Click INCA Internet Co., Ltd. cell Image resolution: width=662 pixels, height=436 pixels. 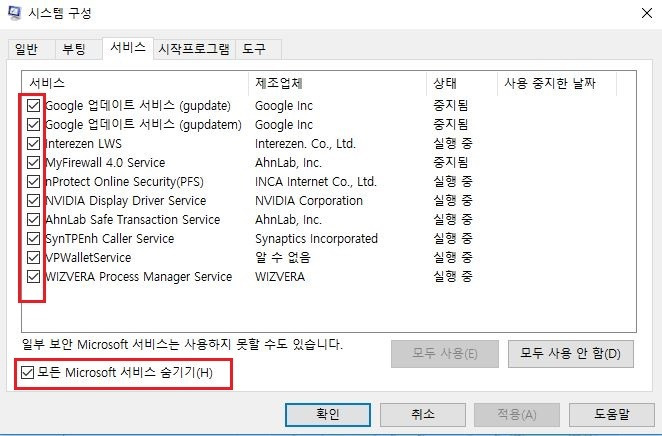[x=315, y=181]
